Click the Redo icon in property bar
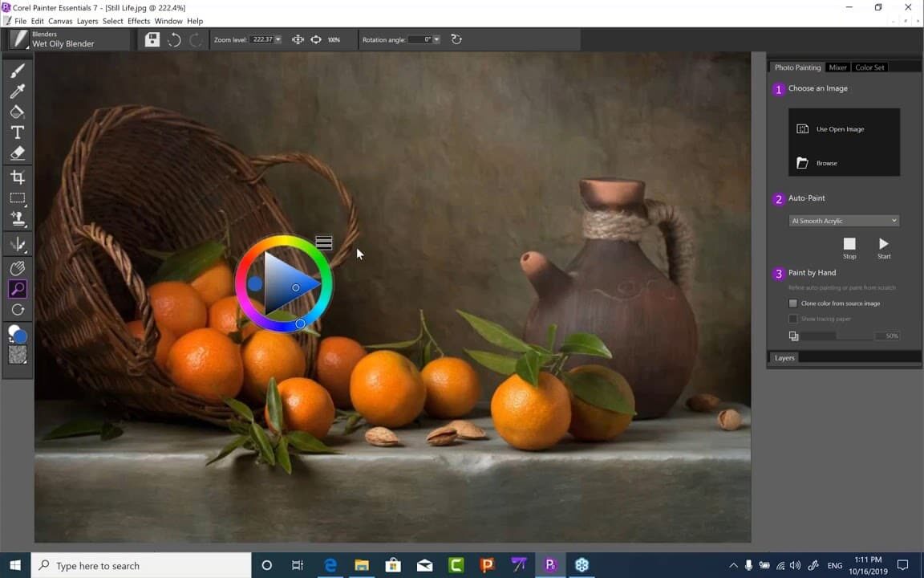 [195, 39]
